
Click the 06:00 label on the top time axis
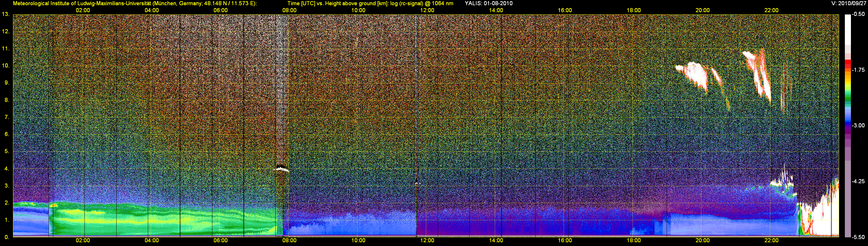pyautogui.click(x=220, y=10)
